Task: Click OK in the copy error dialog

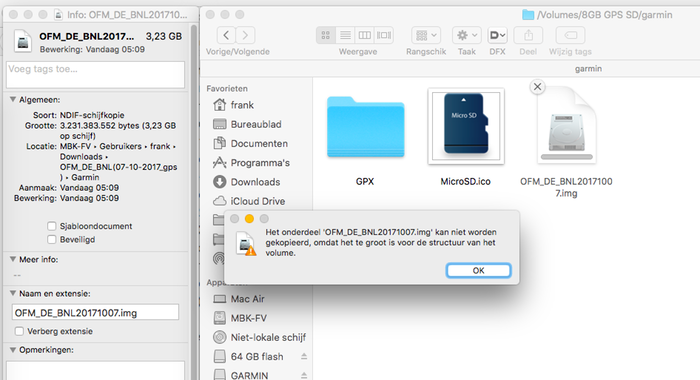Action: pyautogui.click(x=479, y=271)
